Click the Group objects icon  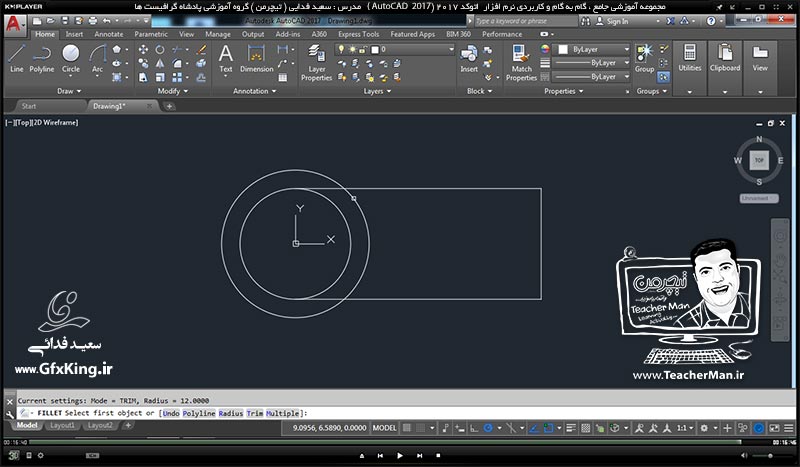[x=644, y=58]
